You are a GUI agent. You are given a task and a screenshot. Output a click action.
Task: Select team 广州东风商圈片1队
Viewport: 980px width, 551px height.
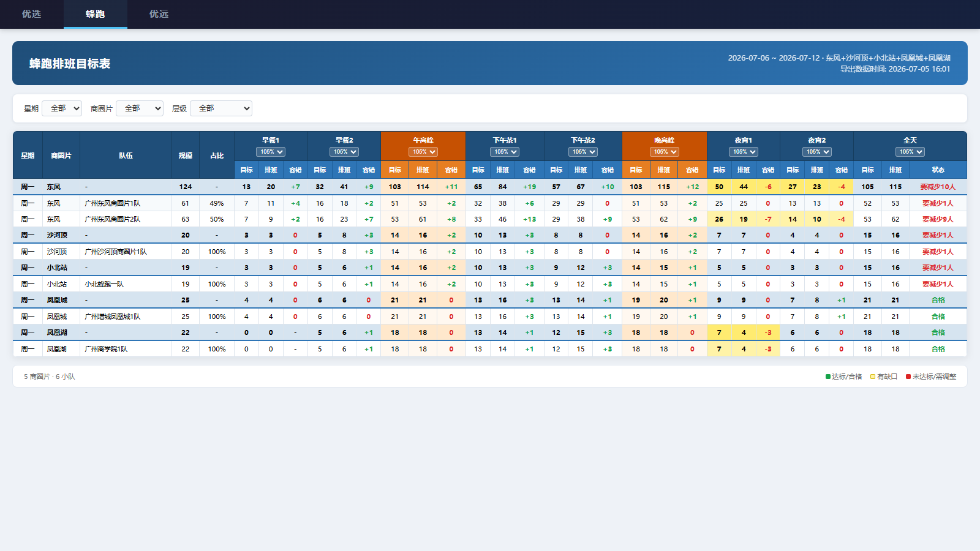click(x=113, y=203)
